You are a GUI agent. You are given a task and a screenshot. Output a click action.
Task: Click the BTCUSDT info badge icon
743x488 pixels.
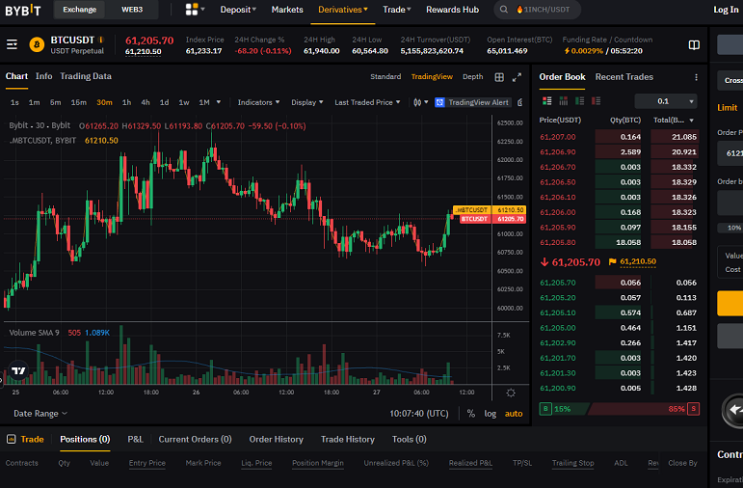[101, 40]
